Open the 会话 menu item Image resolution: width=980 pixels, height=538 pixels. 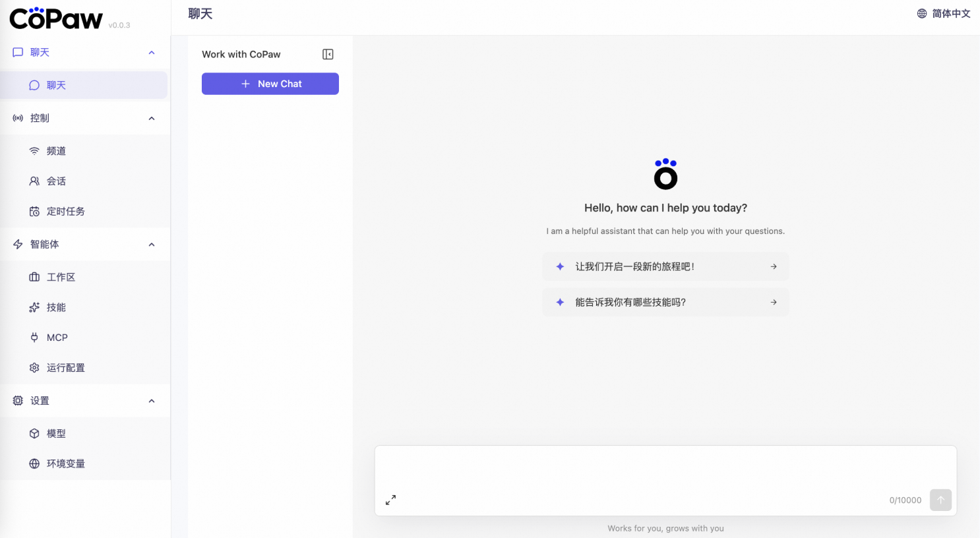pos(84,181)
